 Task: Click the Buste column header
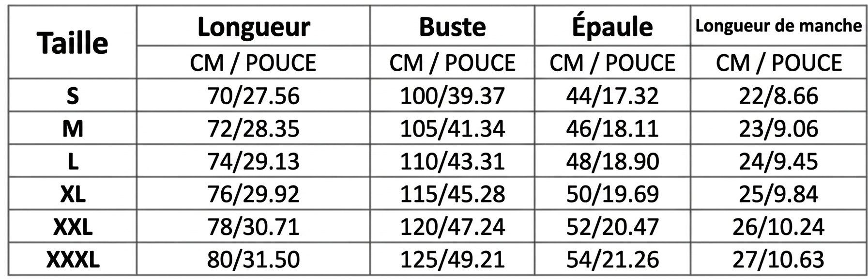[x=452, y=27]
